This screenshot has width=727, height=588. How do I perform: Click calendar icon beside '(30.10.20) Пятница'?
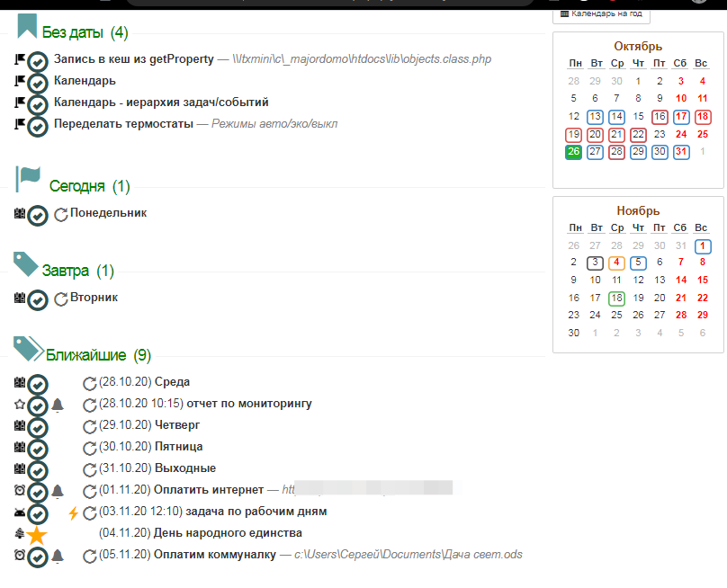(20, 447)
